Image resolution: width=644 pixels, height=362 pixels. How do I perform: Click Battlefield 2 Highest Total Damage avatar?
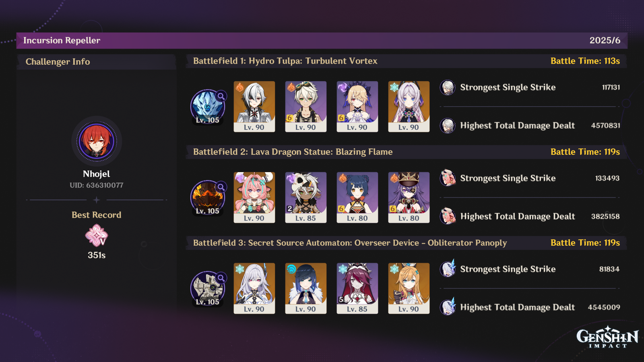point(448,216)
